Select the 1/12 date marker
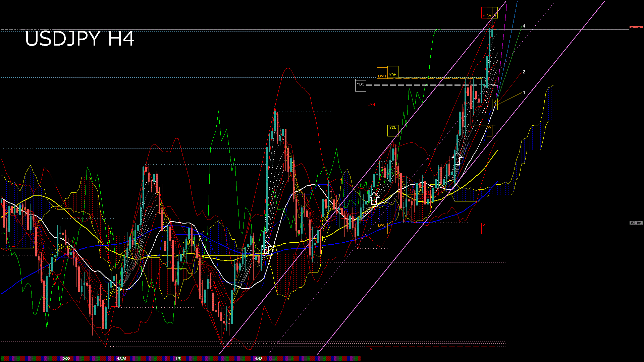The width and height of the screenshot is (644, 362). pos(259,359)
